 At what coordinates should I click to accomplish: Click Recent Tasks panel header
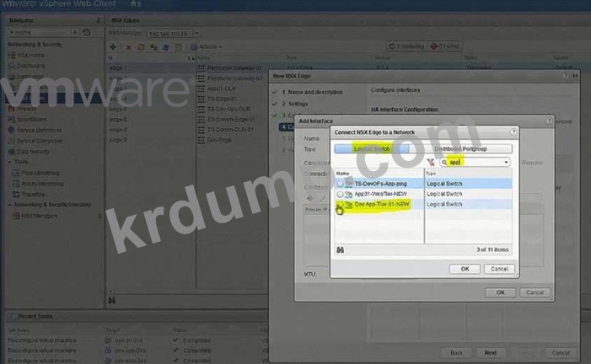pyautogui.click(x=35, y=317)
